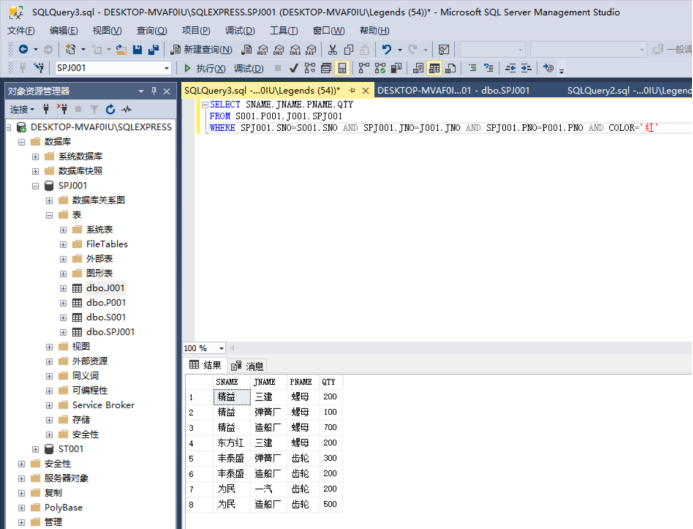
Task: Click the 新建查询 new query button
Action: pos(202,49)
